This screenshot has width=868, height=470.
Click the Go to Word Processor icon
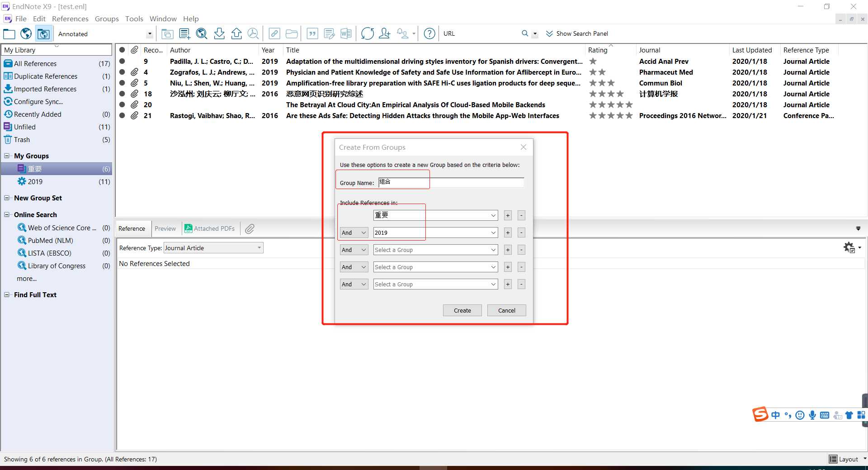coord(346,33)
